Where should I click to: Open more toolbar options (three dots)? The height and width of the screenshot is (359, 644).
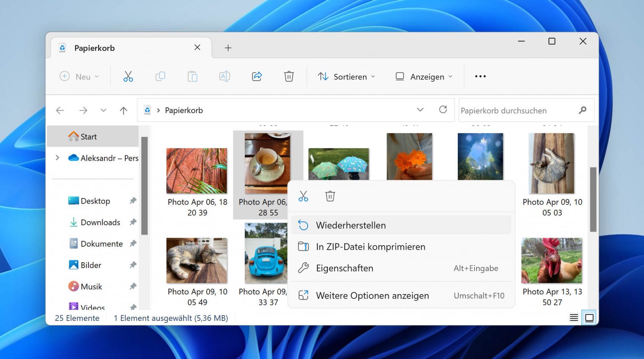tap(480, 77)
